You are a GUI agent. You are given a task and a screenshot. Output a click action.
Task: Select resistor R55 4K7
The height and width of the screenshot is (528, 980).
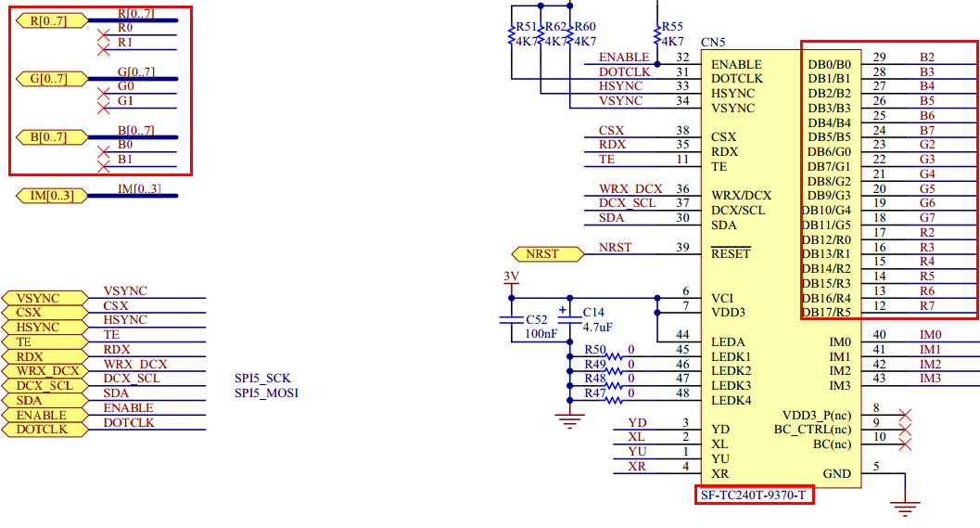pos(657,35)
